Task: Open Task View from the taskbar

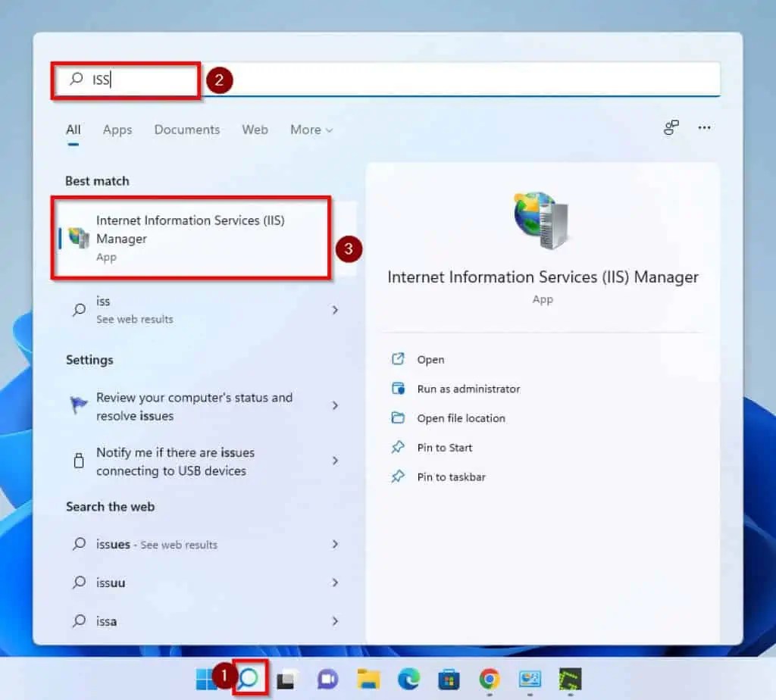Action: (286, 680)
